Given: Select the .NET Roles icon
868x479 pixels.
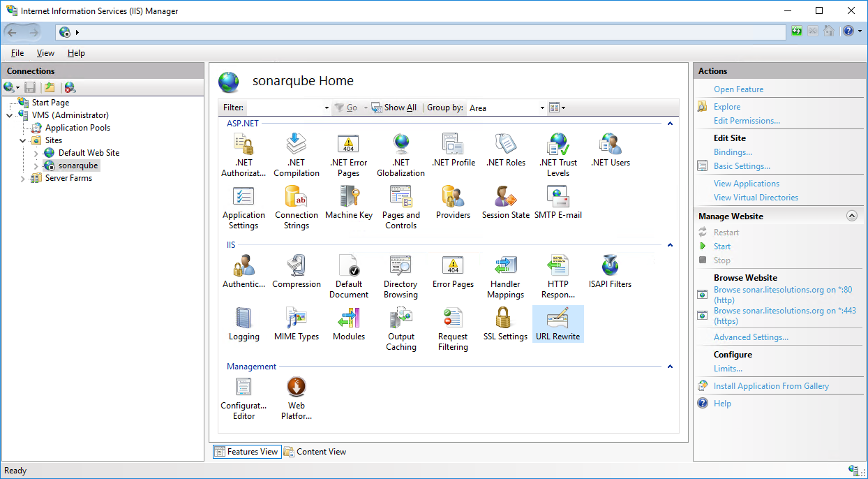Looking at the screenshot, I should [x=506, y=150].
